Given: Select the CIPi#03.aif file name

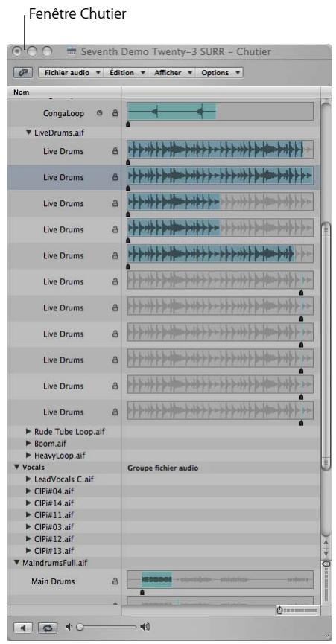Looking at the screenshot, I should click(54, 527).
